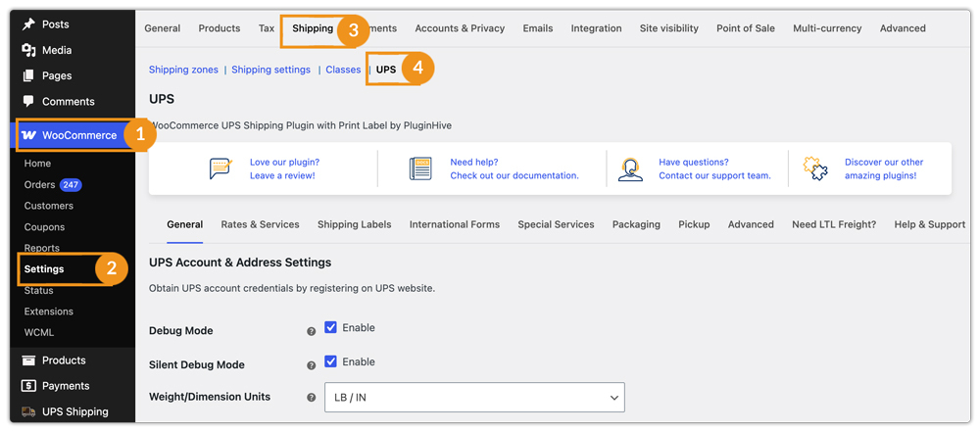Viewport: 980px width, 432px height.
Task: Click the Weight/Dimension Units help icon
Action: pyautogui.click(x=312, y=397)
